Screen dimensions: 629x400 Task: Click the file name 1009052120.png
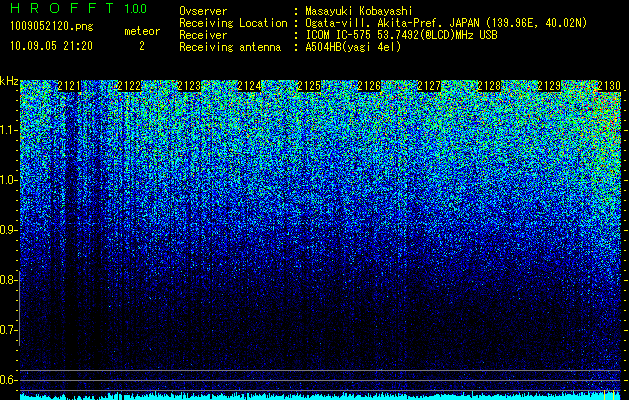(52, 27)
